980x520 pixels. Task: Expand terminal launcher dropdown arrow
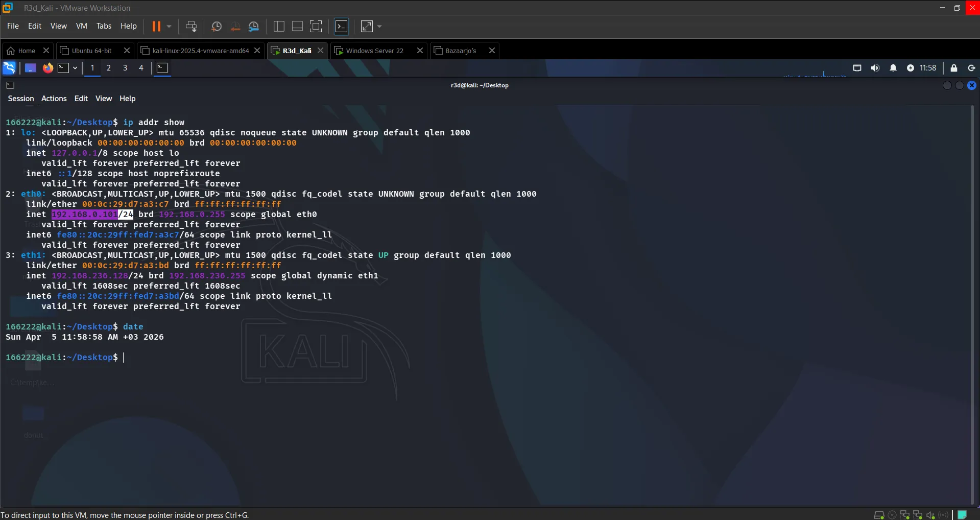click(x=75, y=68)
